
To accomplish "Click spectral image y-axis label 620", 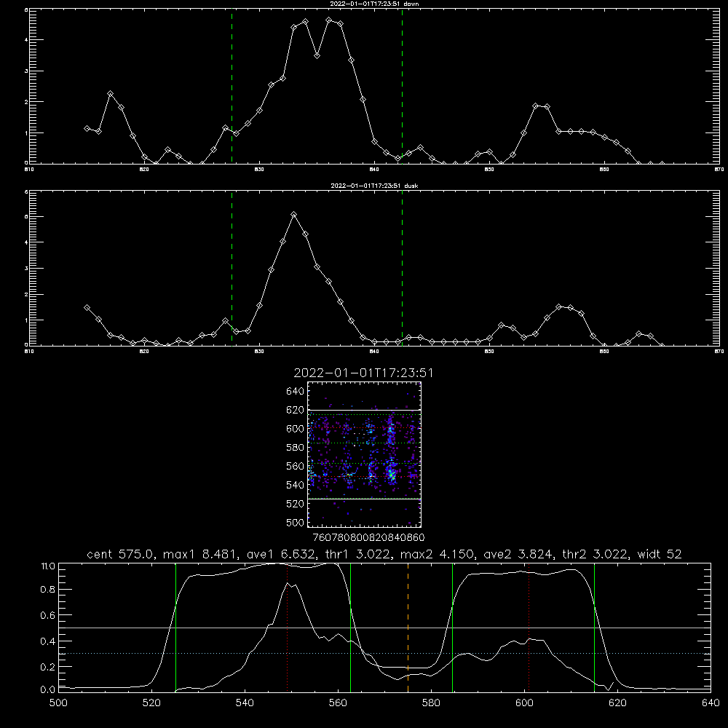I will tap(296, 410).
